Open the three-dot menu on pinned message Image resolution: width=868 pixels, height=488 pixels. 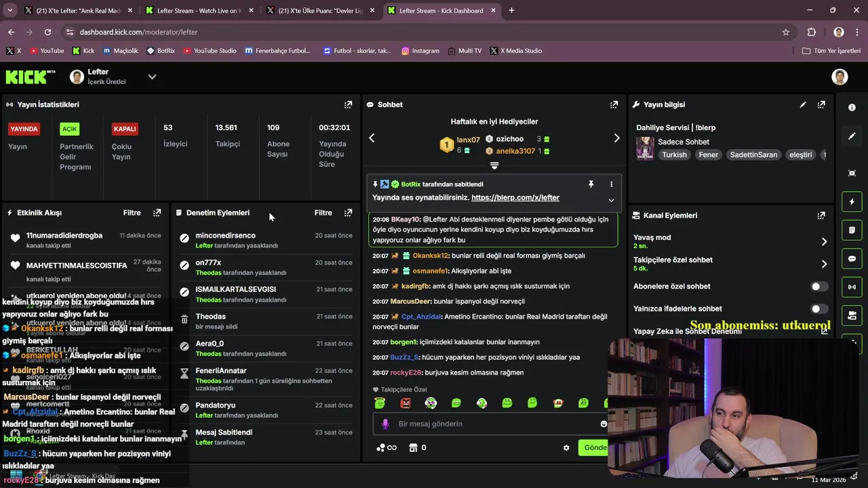tap(611, 184)
